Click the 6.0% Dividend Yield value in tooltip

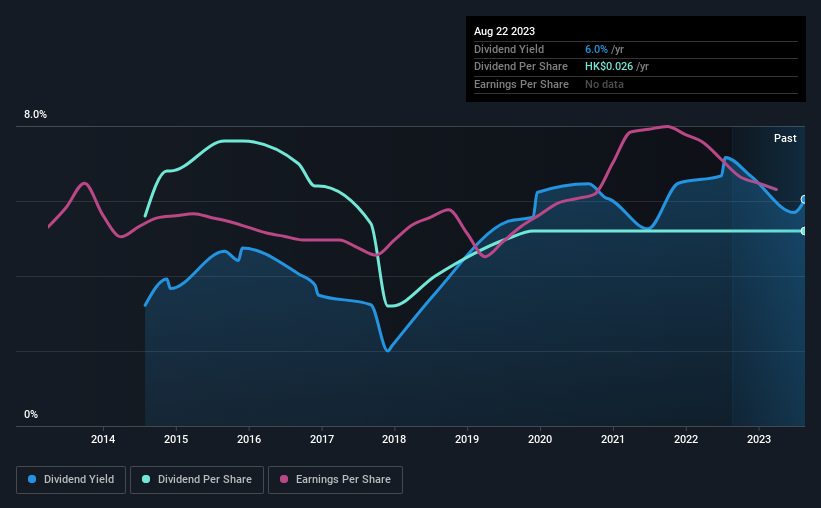[596, 49]
